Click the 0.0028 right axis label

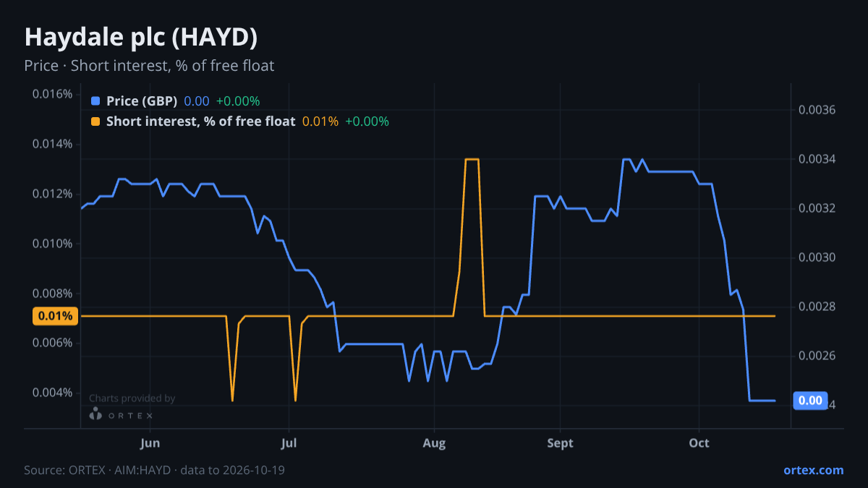[817, 307]
